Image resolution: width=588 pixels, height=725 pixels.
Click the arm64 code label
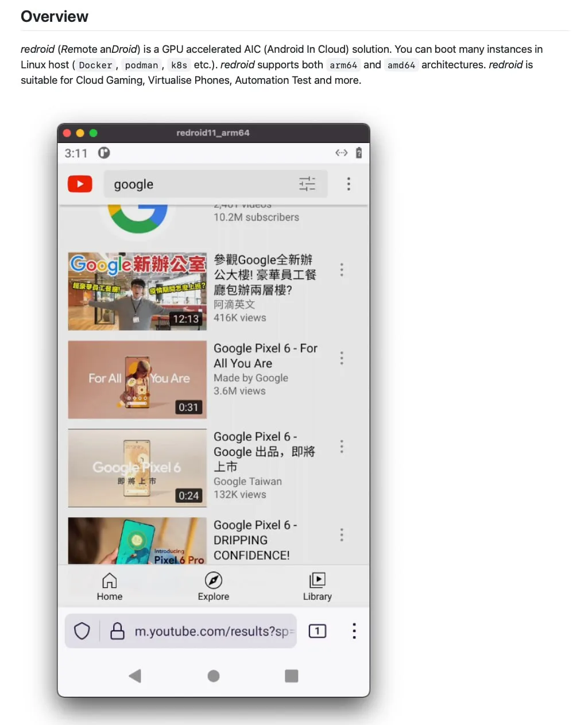pyautogui.click(x=343, y=65)
